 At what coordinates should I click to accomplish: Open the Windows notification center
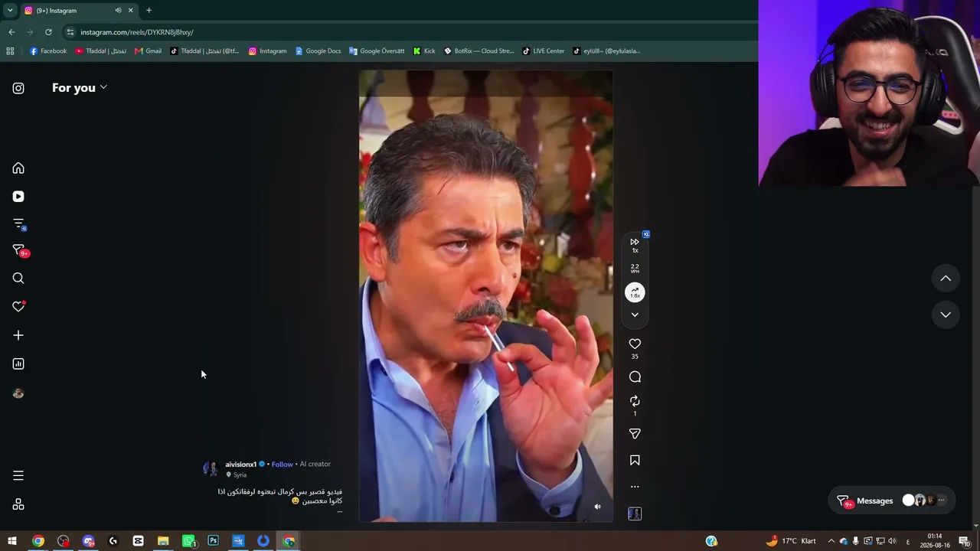pos(965,541)
